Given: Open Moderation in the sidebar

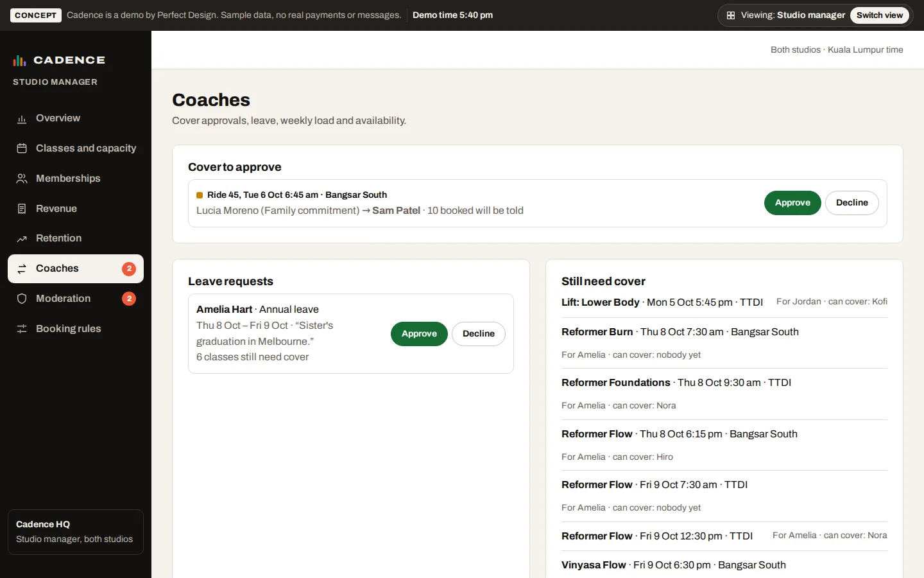Looking at the screenshot, I should [x=76, y=299].
